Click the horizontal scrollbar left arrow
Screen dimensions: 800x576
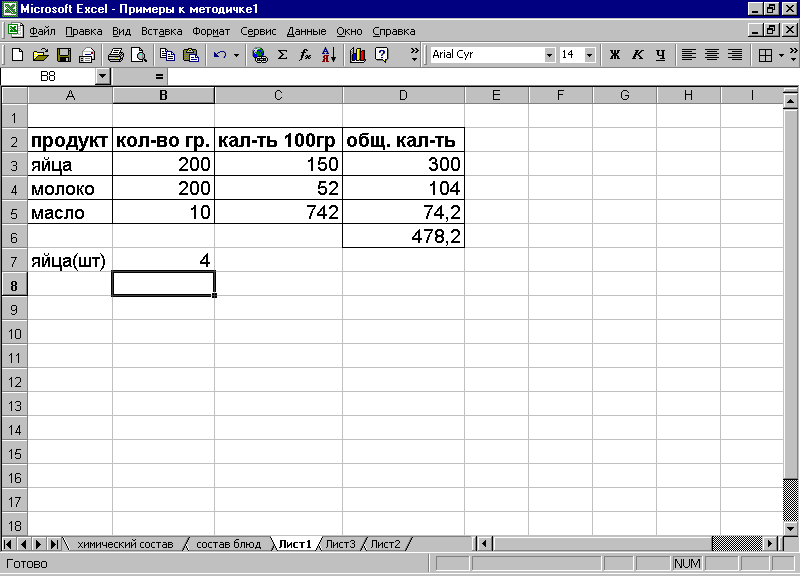tap(484, 544)
